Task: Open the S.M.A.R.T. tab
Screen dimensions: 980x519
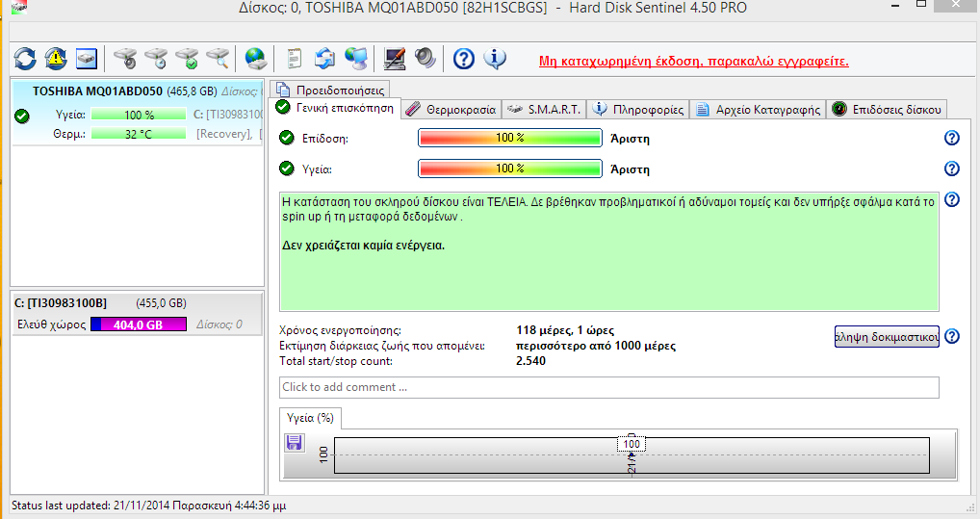Action: [544, 110]
